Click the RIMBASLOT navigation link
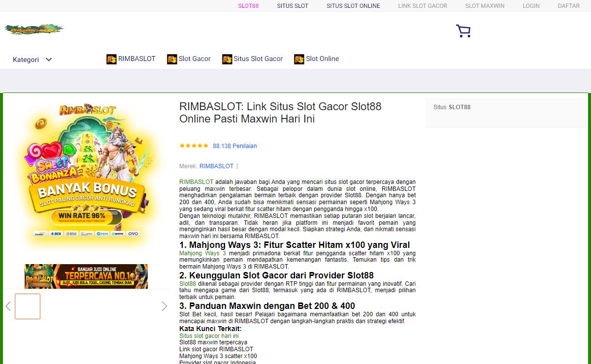The height and width of the screenshot is (364, 591). pos(137,59)
